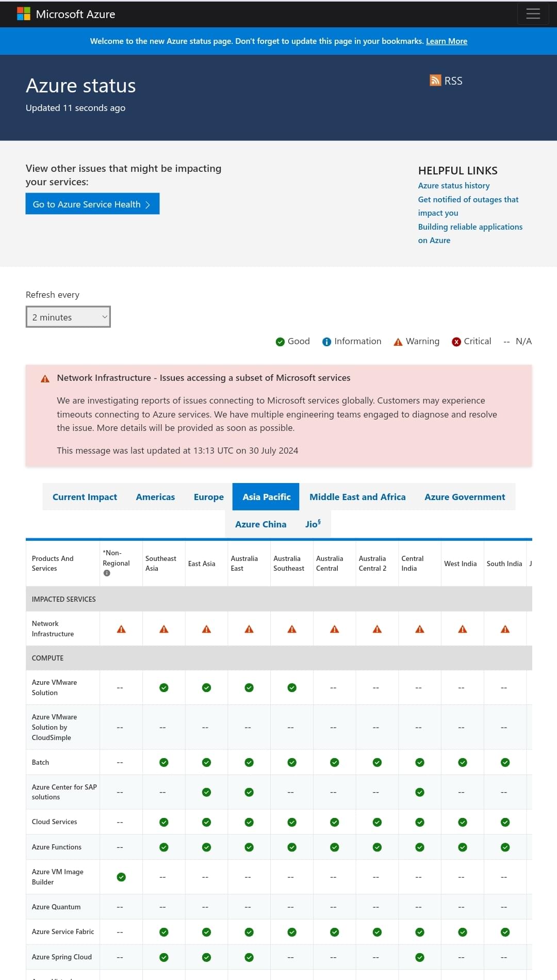This screenshot has height=980, width=557.
Task: Click the Non-Regional info icon
Action: click(x=107, y=573)
